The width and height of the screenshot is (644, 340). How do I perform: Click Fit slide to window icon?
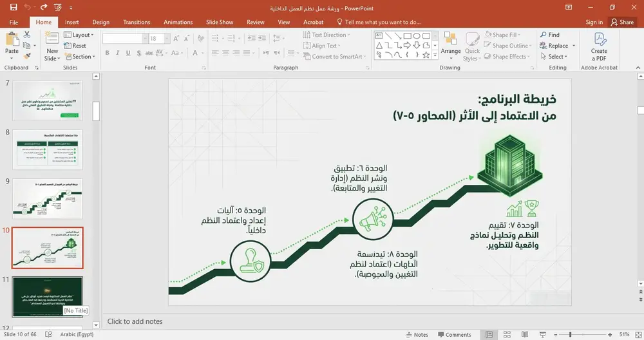click(638, 335)
